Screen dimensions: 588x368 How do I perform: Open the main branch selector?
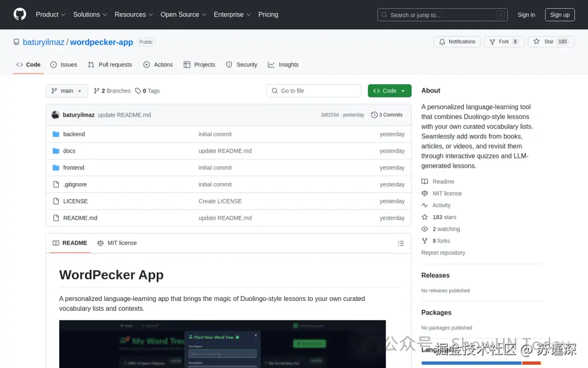coord(67,91)
